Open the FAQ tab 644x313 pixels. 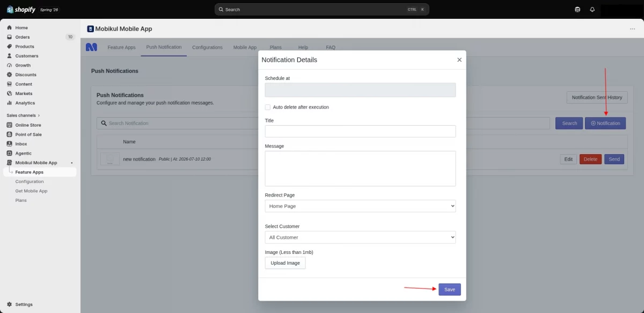pos(331,47)
